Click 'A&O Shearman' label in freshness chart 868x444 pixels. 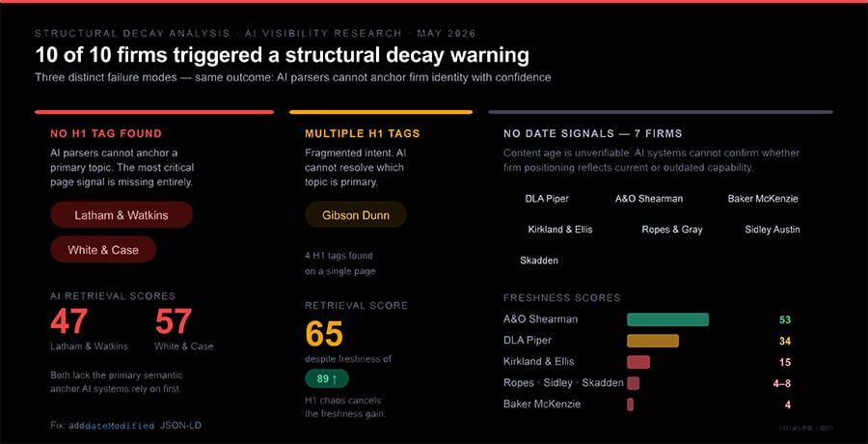540,319
